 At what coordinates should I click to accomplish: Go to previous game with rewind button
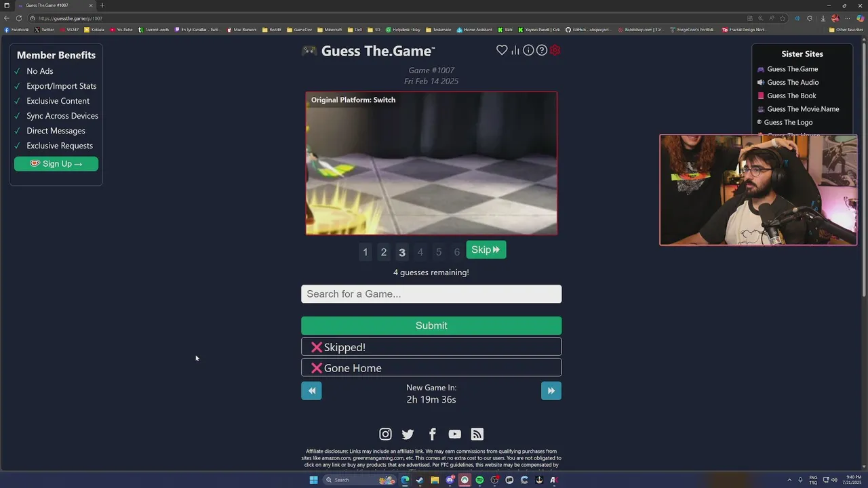(311, 390)
